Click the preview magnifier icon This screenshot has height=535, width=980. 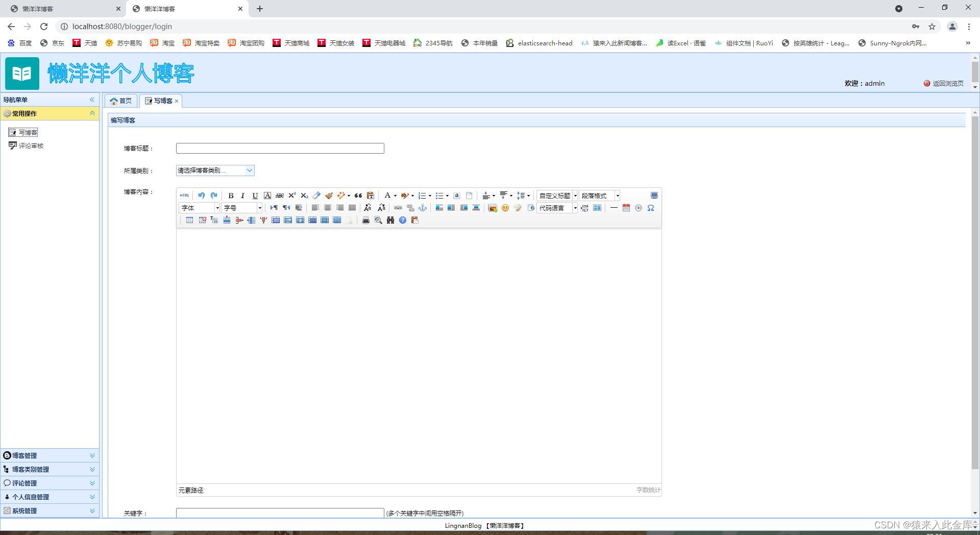tap(378, 220)
